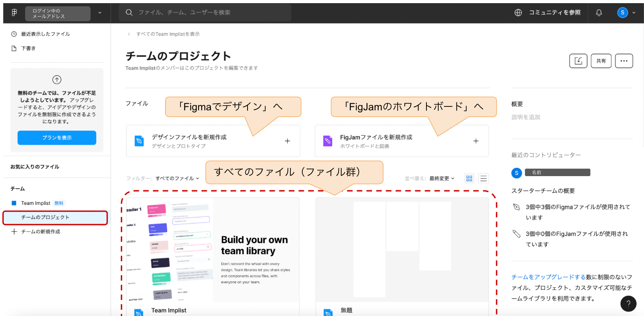The image size is (644, 316).
Task: Open 最近表示したファイル in sidebar
Action: tap(45, 34)
